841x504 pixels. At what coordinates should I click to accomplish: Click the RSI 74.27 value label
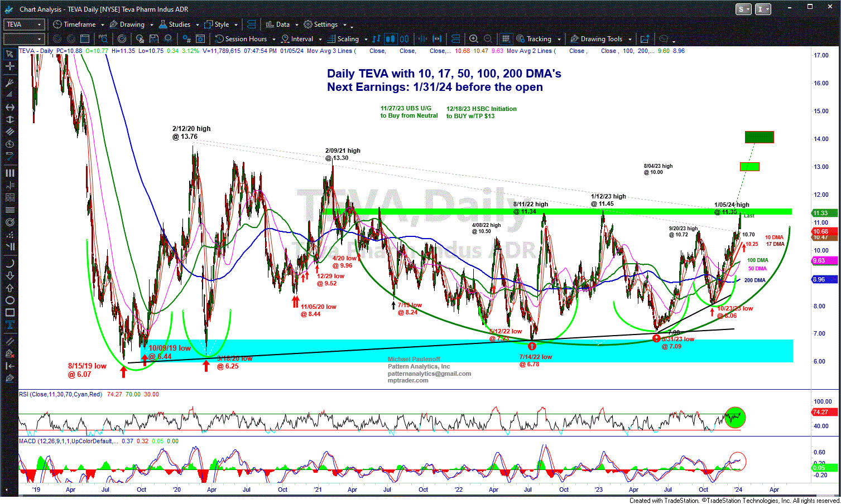[x=824, y=412]
